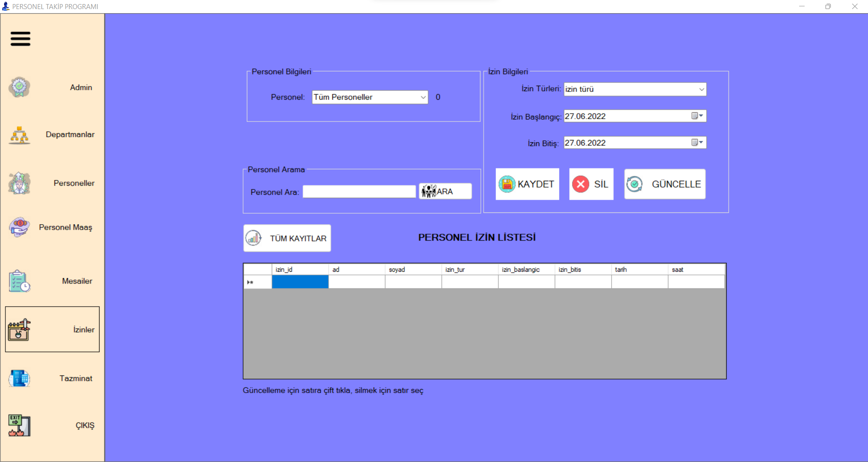Click the floppy disk icon on KAYDET
Screen dimensions: 868x462
(x=508, y=184)
